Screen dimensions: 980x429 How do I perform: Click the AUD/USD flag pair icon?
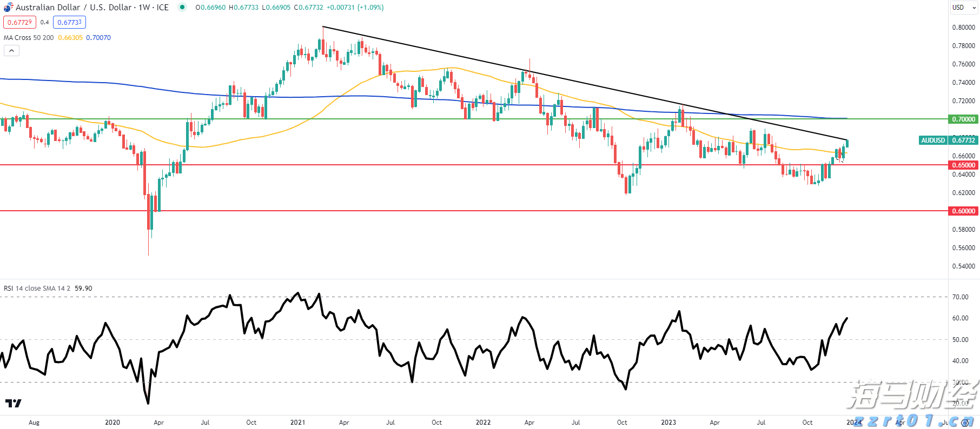pyautogui.click(x=8, y=8)
